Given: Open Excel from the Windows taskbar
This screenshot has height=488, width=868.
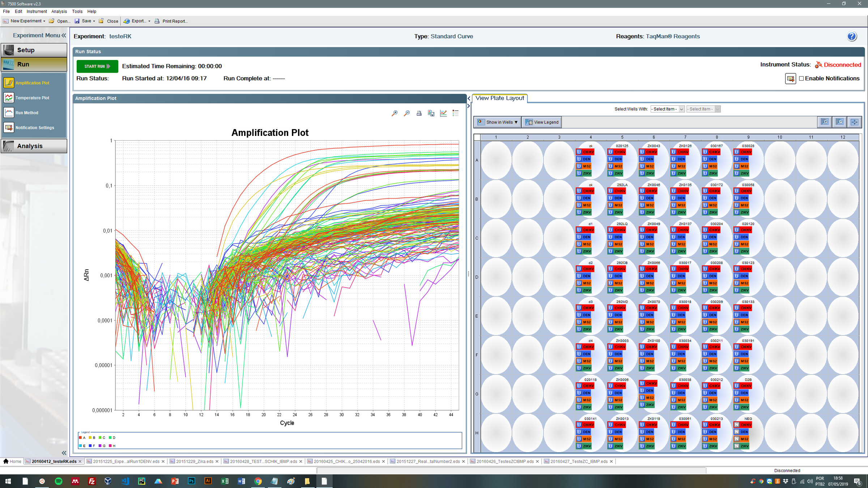Looking at the screenshot, I should coord(225,481).
